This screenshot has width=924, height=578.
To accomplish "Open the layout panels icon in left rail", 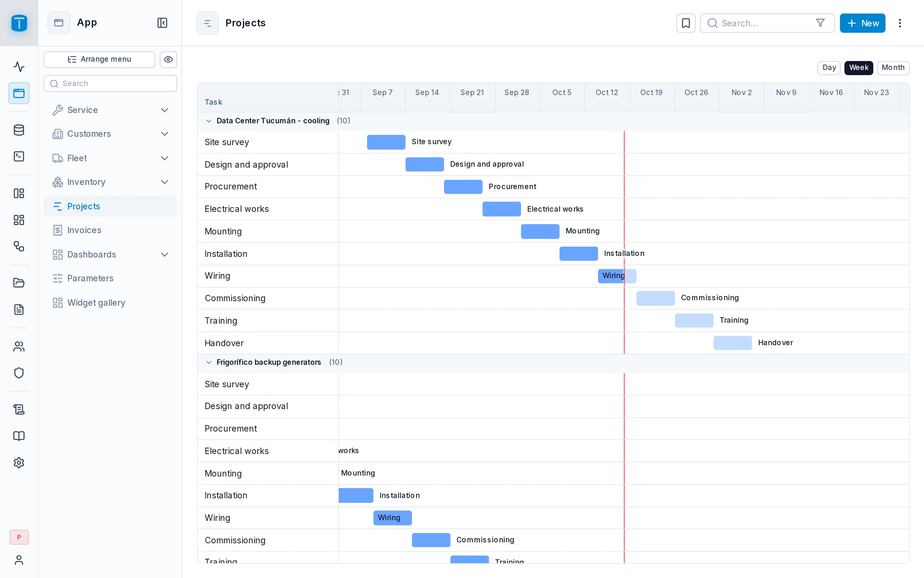I will coord(19,193).
